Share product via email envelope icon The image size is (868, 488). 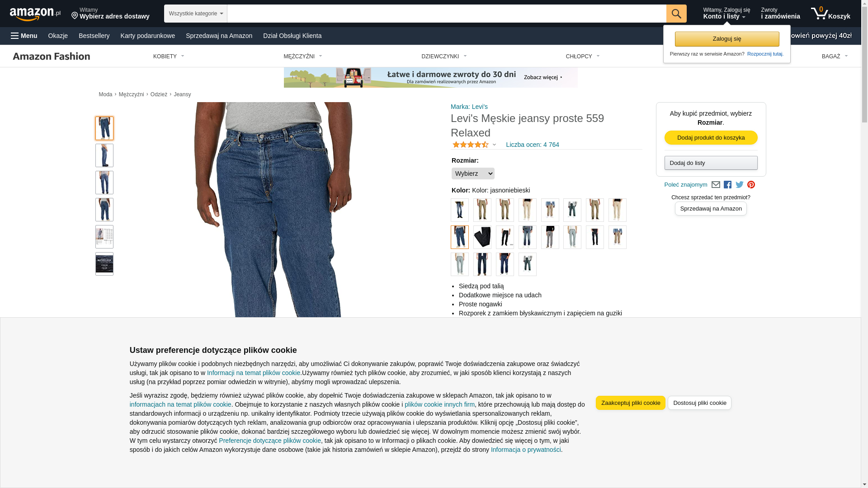(716, 185)
